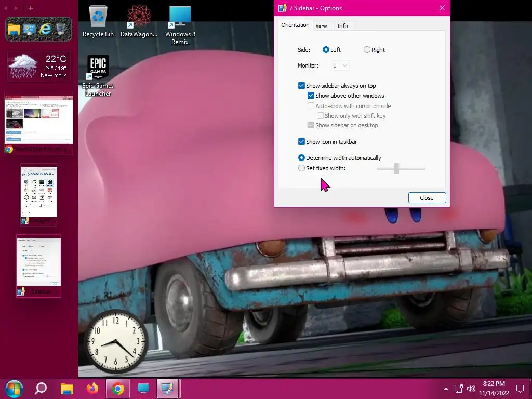The height and width of the screenshot is (399, 532).
Task: Open network status tray icon
Action: (459, 389)
